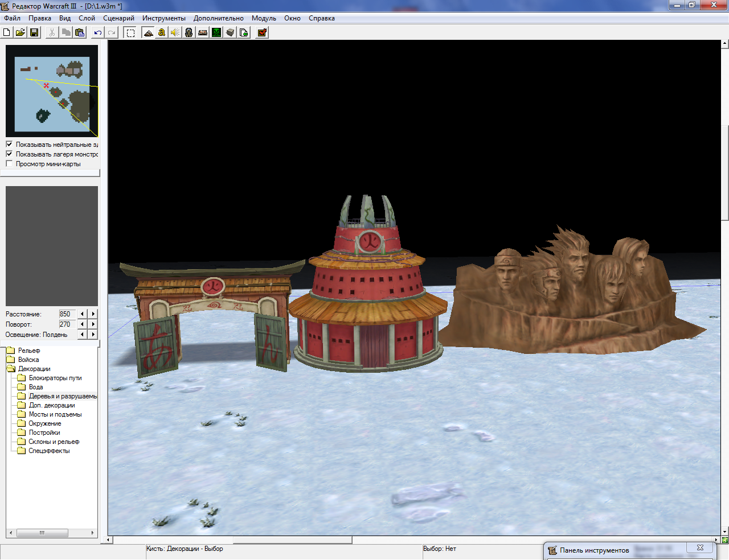
Task: Open the AI editor green face icon
Action: click(x=216, y=32)
